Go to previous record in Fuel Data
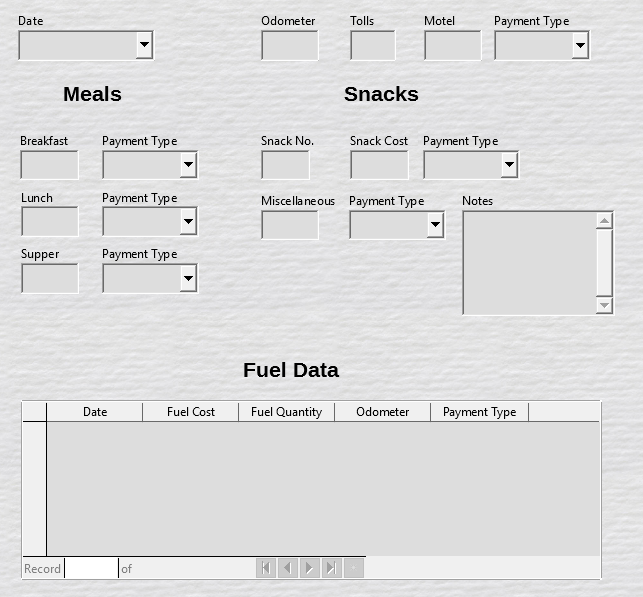Viewport: 643px width, 597px height. click(x=288, y=568)
